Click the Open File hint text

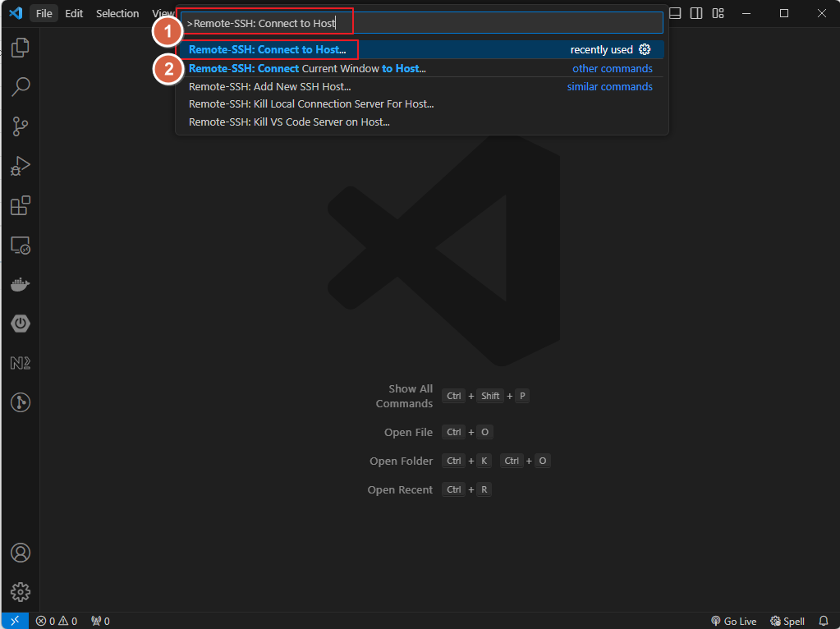click(408, 433)
